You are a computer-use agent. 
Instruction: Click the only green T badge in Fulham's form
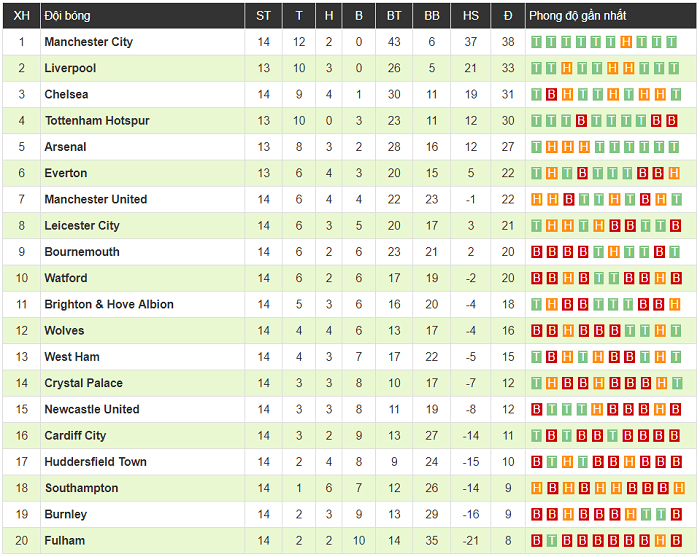click(x=552, y=541)
